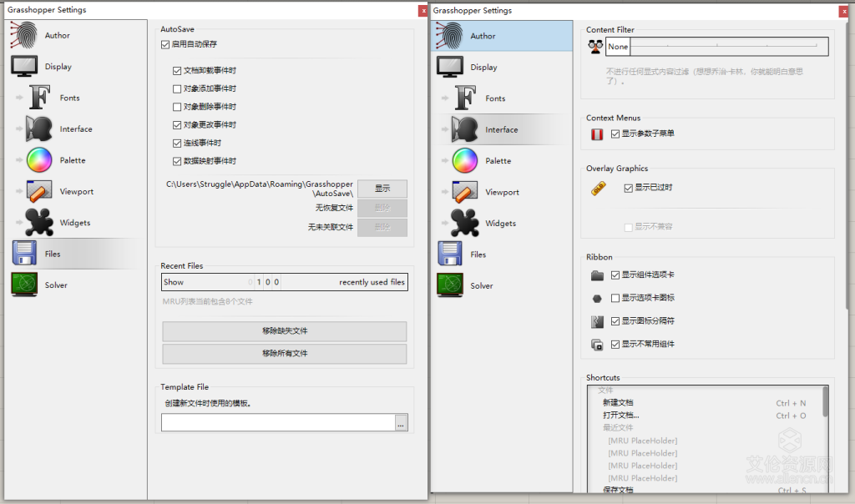Image resolution: width=855 pixels, height=504 pixels.
Task: Click the OLD tag Overlay Graphics icon
Action: pos(599,189)
